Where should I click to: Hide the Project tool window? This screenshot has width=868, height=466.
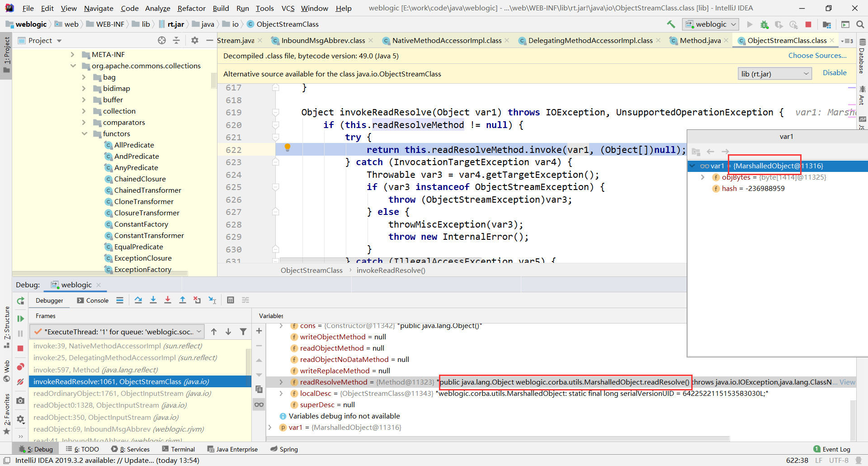209,40
